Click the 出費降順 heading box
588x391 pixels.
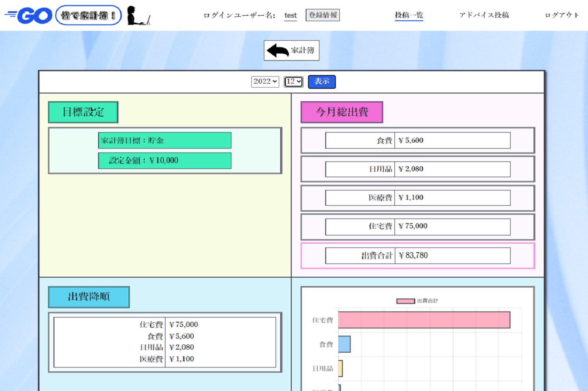(89, 297)
